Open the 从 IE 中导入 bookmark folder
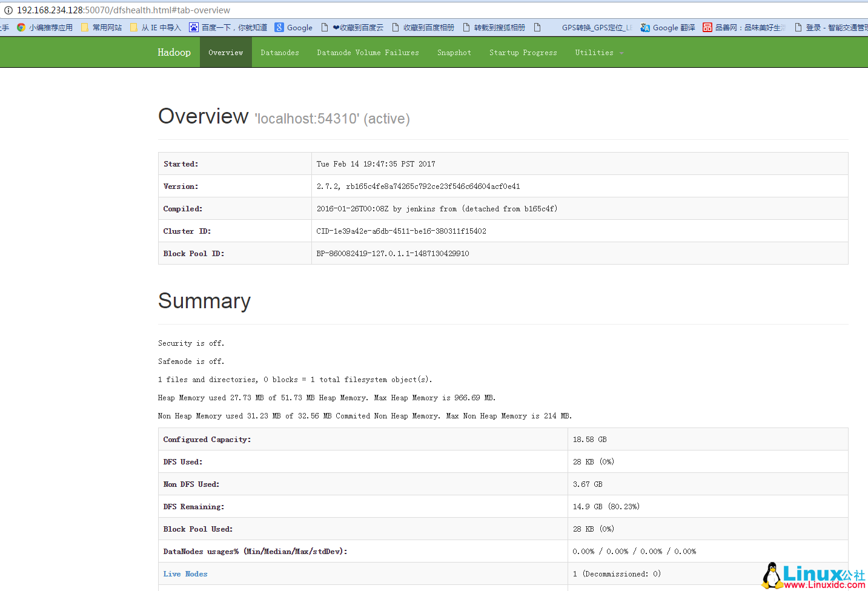 [x=156, y=28]
